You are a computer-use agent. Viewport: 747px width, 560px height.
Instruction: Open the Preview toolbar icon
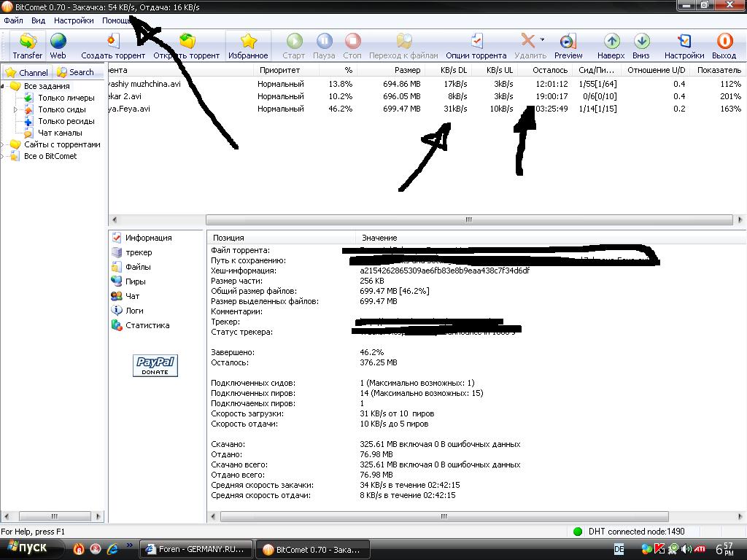click(x=568, y=42)
